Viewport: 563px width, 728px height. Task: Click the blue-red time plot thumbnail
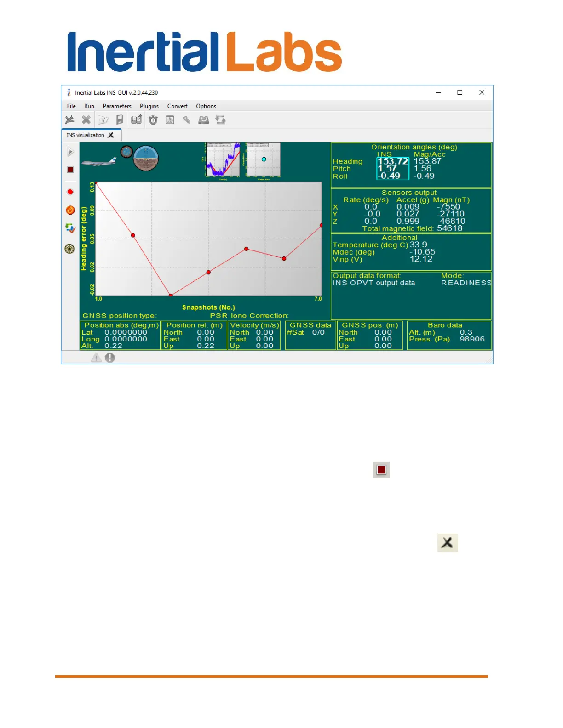click(x=222, y=160)
